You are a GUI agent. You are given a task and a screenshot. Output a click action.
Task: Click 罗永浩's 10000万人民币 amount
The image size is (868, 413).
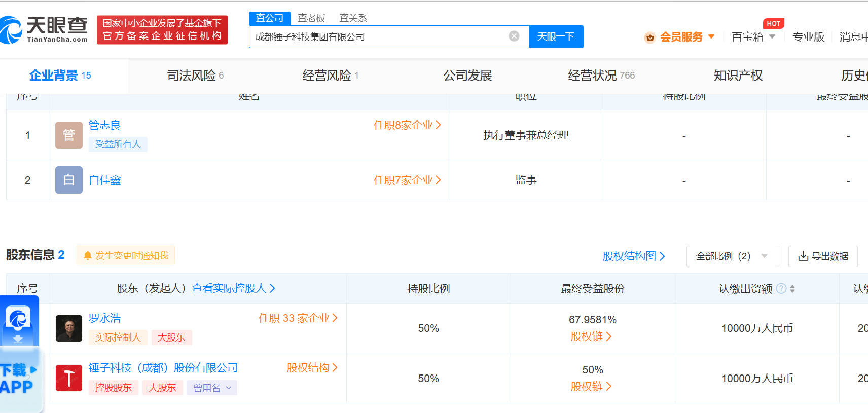(x=757, y=328)
